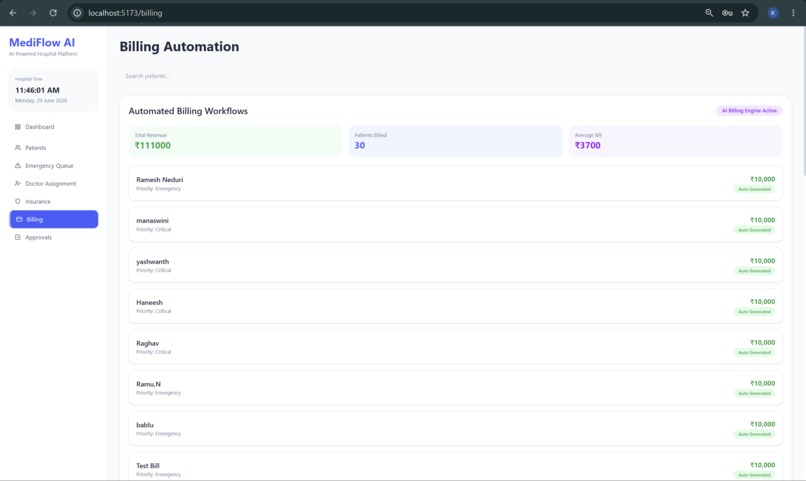Open the password key icon

point(727,13)
